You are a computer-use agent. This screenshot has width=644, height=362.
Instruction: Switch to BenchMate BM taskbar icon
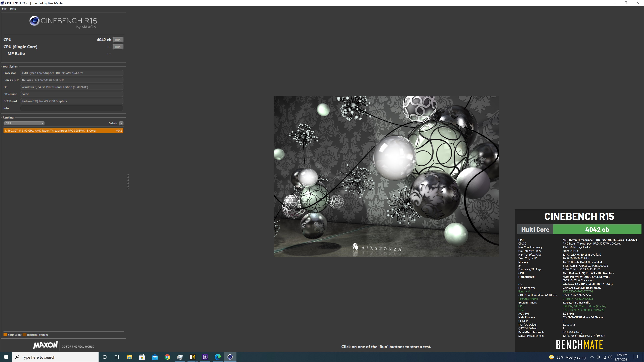tap(193, 357)
